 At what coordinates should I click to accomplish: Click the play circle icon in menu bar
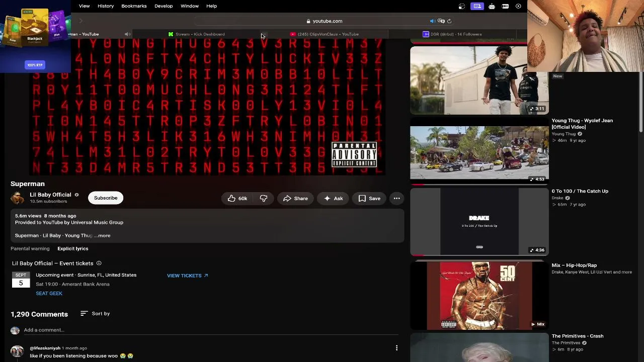point(518,6)
